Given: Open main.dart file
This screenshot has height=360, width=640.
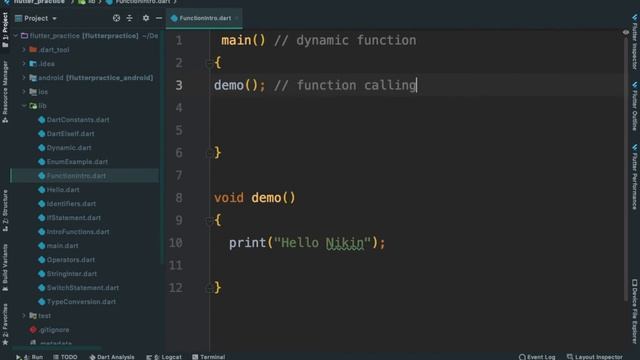Looking at the screenshot, I should point(62,246).
